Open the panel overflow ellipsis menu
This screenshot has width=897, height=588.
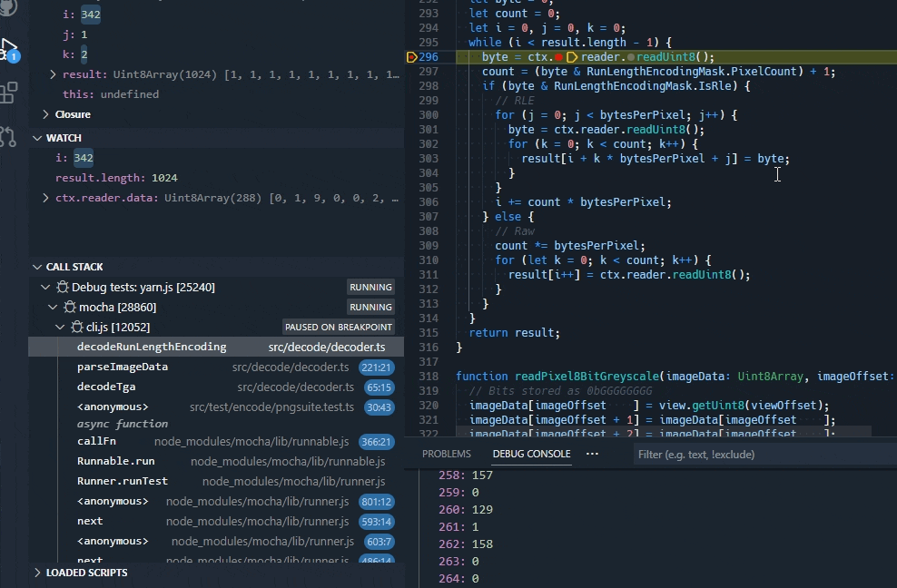coord(592,454)
